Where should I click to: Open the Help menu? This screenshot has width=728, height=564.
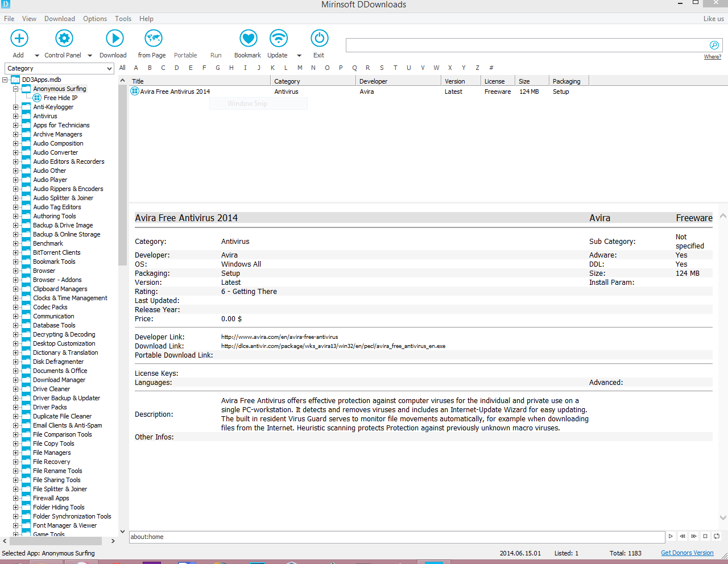click(x=146, y=19)
